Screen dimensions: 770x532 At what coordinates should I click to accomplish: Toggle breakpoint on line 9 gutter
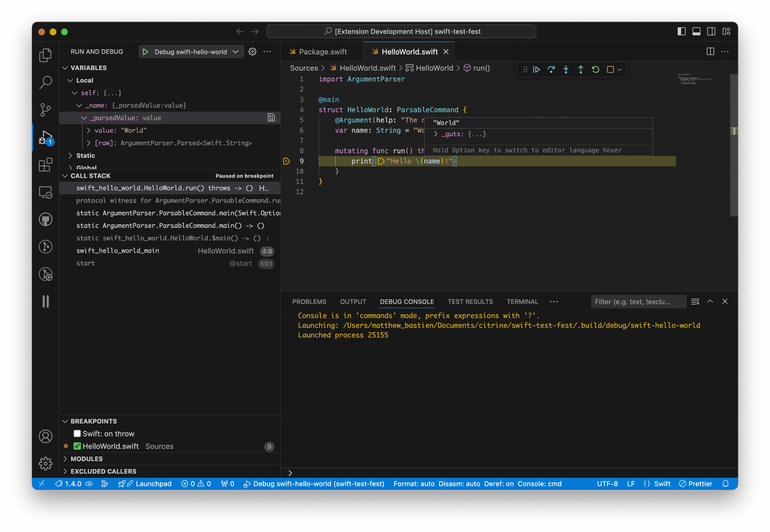[x=286, y=161]
